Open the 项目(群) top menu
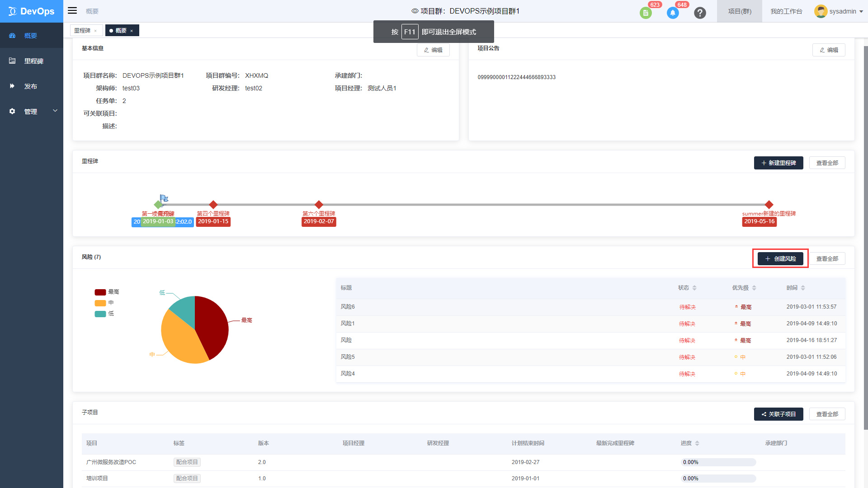 tap(740, 11)
